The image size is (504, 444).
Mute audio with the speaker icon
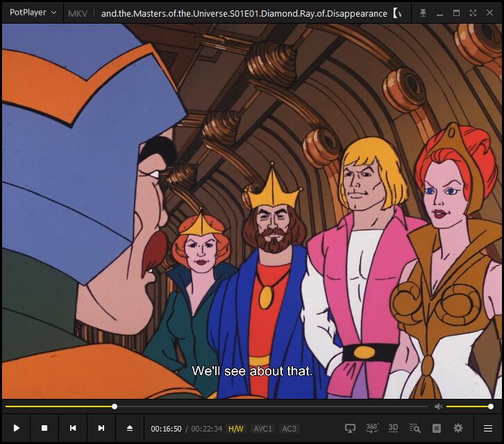(x=439, y=406)
